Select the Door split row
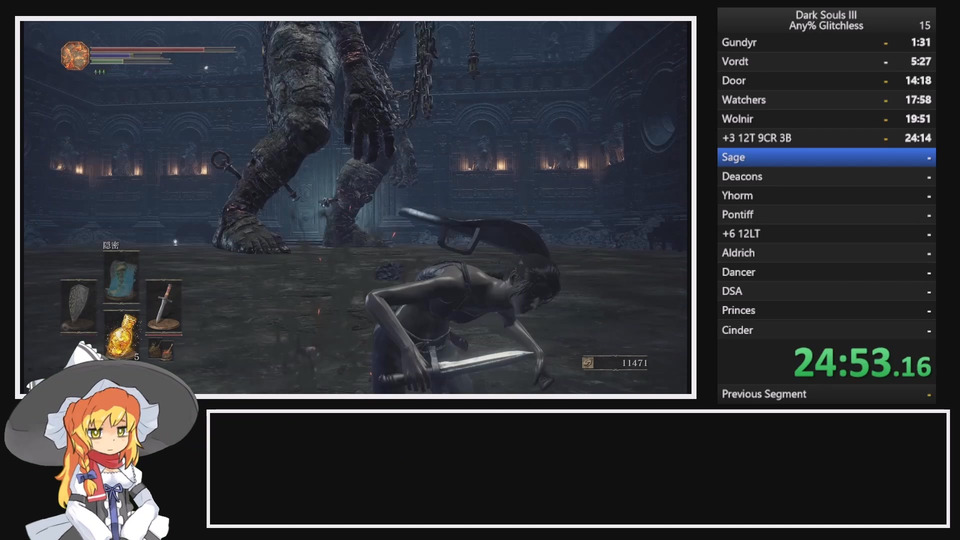960x540 pixels. [826, 80]
